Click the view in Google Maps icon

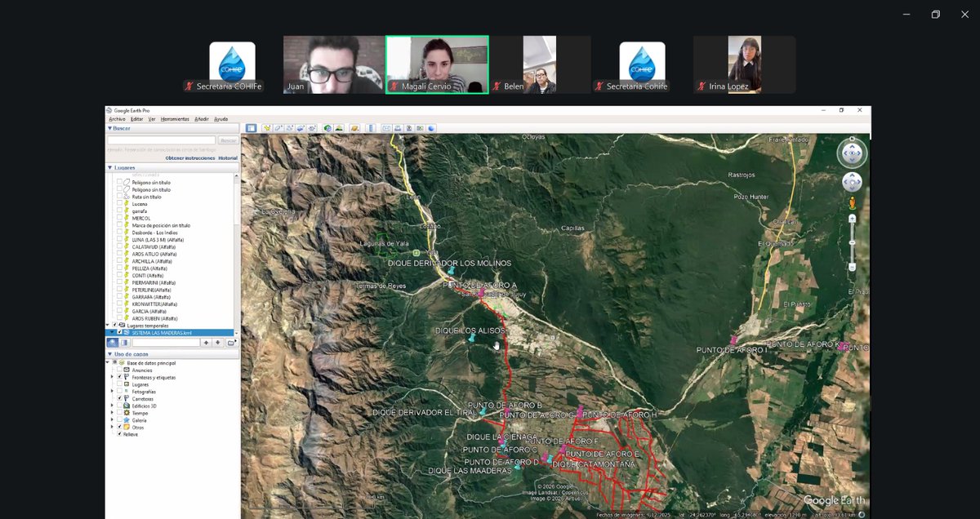[x=420, y=128]
